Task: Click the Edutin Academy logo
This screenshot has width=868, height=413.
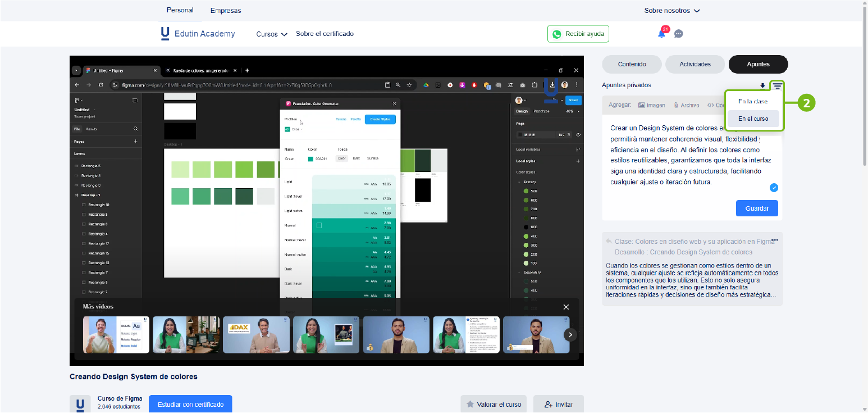Action: pos(198,34)
